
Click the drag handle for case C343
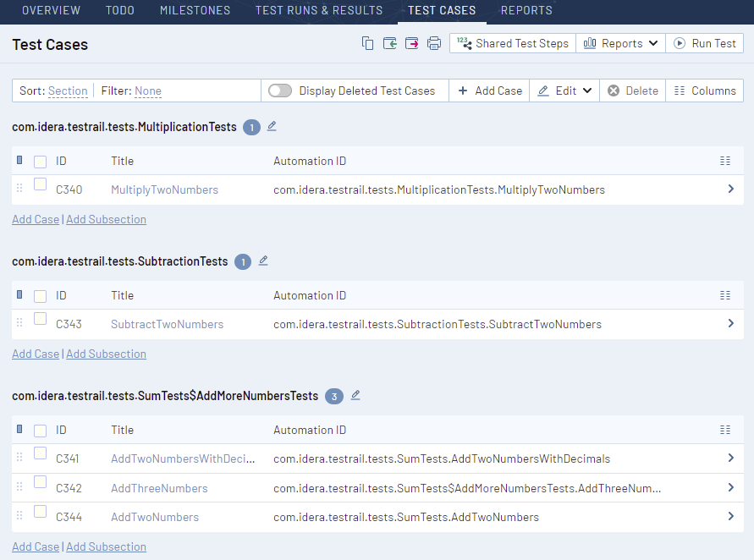point(19,322)
